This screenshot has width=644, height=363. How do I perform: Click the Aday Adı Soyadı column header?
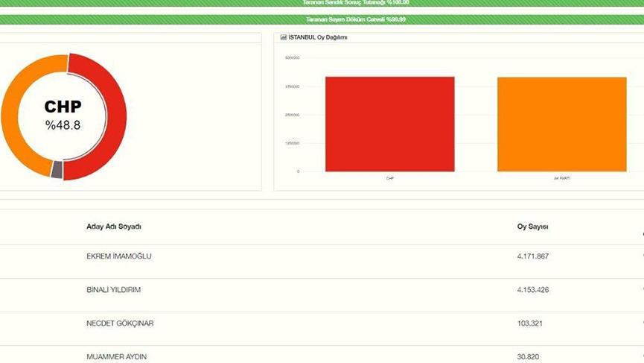(114, 227)
